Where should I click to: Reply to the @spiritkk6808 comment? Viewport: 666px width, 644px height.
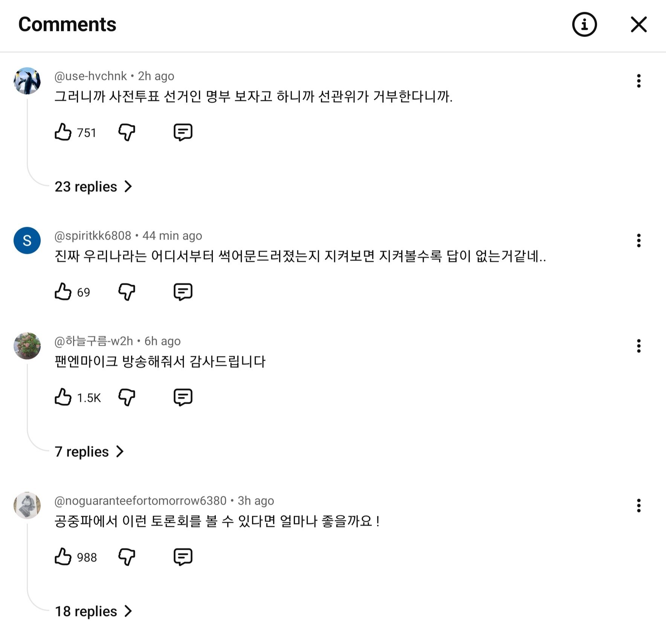coord(183,292)
